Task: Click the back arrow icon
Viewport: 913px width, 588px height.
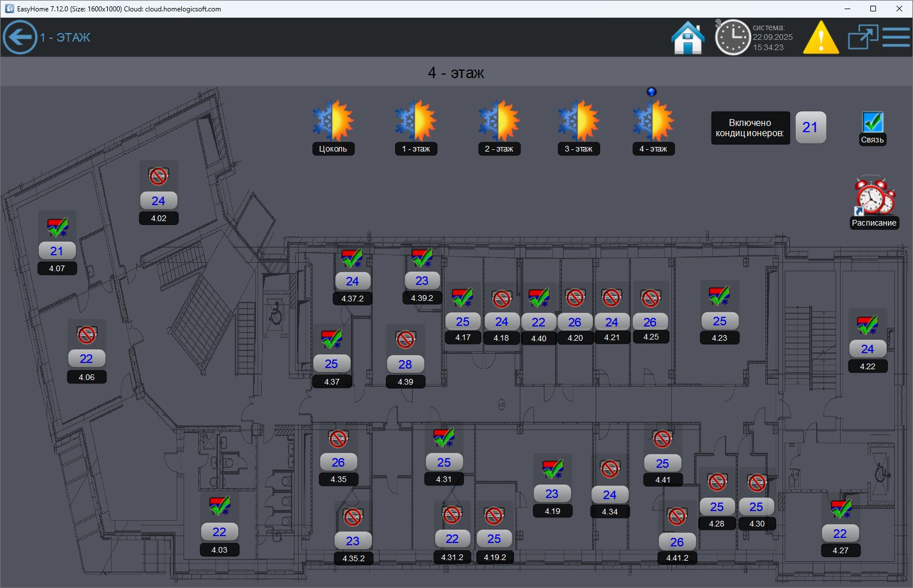Action: (20, 38)
